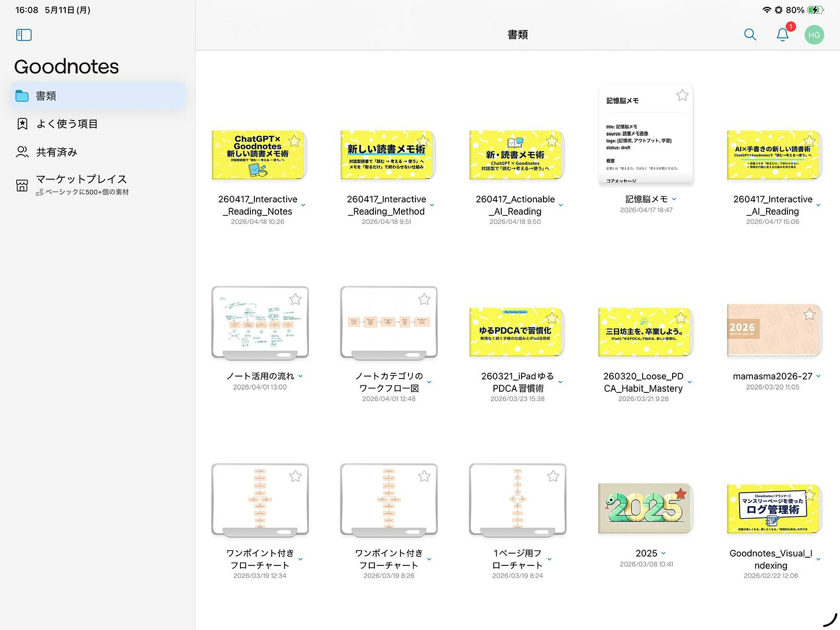Open the 1ページ用フローチャート whiteboard thumbnail
Image resolution: width=840 pixels, height=630 pixels.
click(517, 500)
